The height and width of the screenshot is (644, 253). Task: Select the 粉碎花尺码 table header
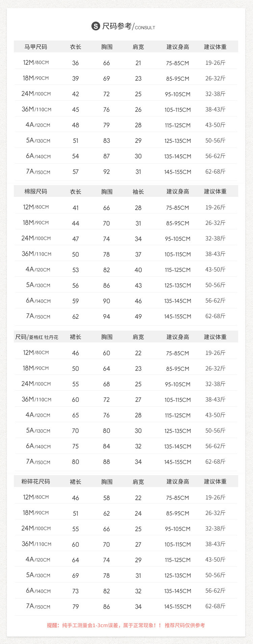(35, 482)
